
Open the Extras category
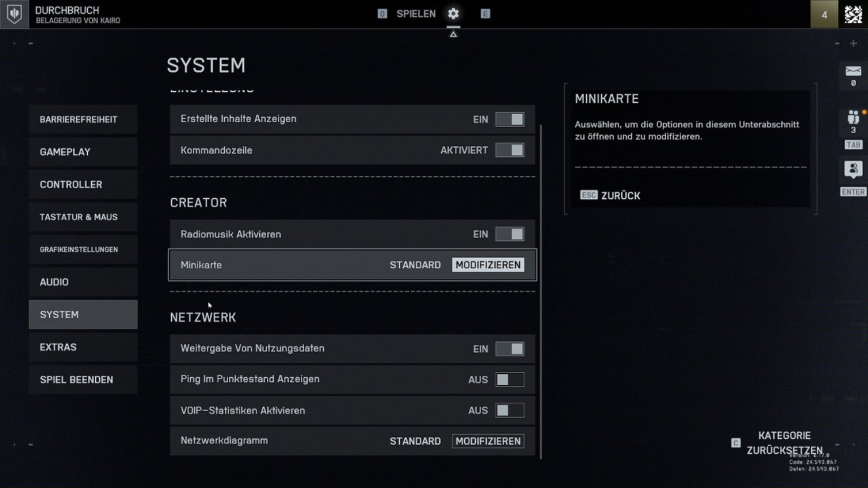tap(83, 347)
